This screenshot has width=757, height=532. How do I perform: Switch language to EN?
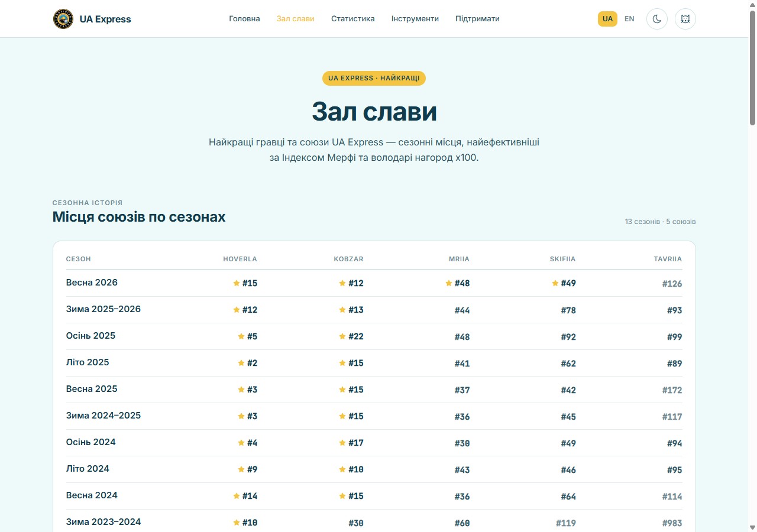[629, 19]
